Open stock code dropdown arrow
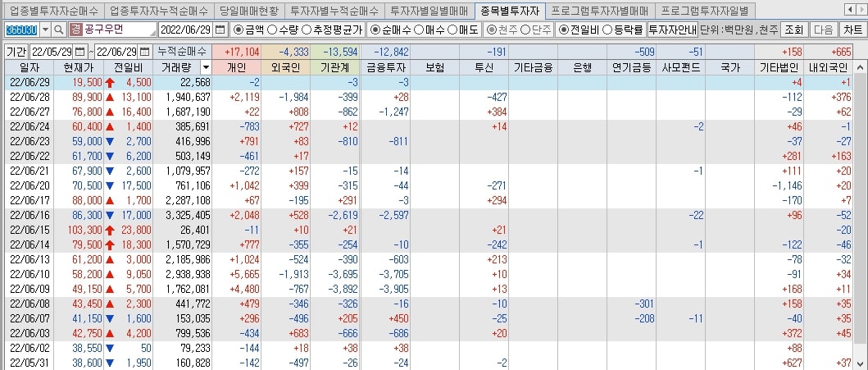This screenshot has width=868, height=370. pyautogui.click(x=45, y=30)
